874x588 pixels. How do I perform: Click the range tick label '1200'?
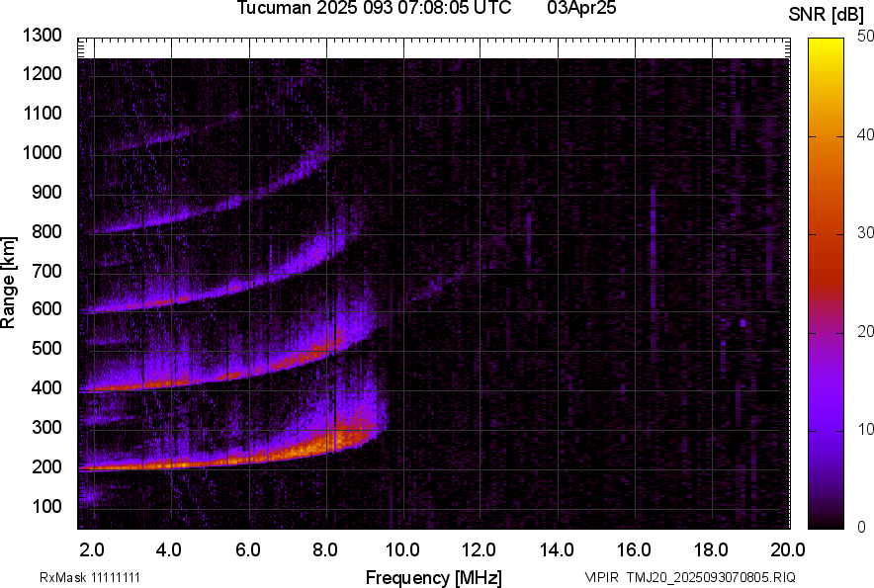click(42, 73)
